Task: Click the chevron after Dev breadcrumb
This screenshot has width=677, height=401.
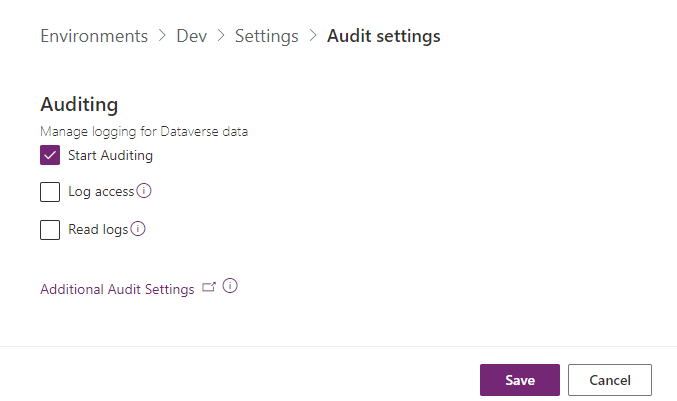Action: point(220,36)
